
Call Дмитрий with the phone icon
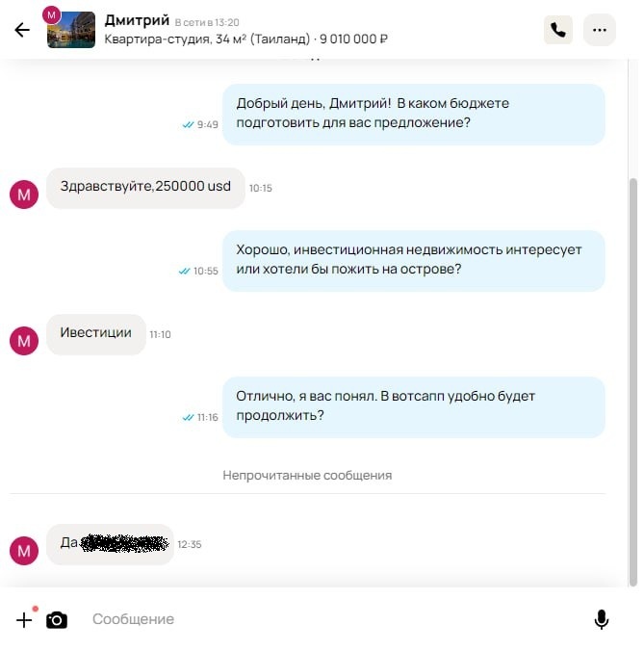[558, 30]
